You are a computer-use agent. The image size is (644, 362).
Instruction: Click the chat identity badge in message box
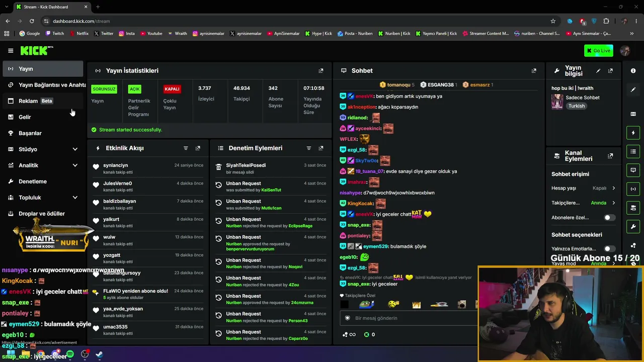(x=347, y=318)
